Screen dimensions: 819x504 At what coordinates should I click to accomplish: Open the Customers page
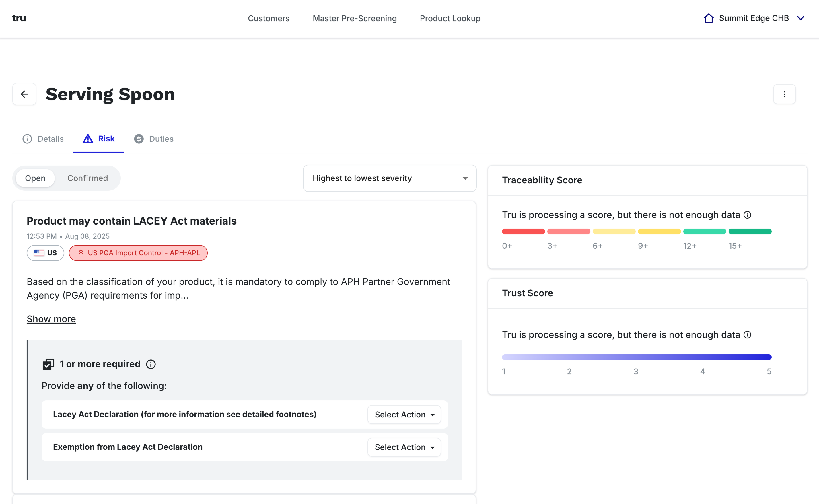click(x=269, y=18)
